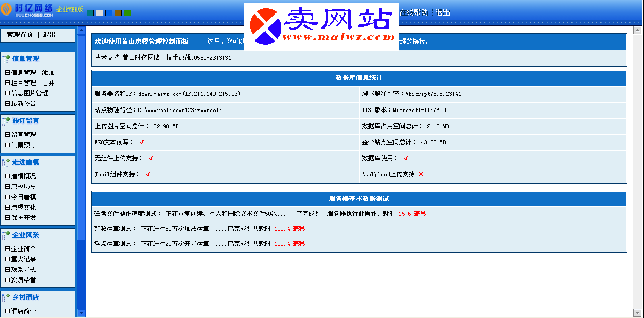Open 最新公告 in the sidebar
The image size is (644, 318).
[24, 104]
